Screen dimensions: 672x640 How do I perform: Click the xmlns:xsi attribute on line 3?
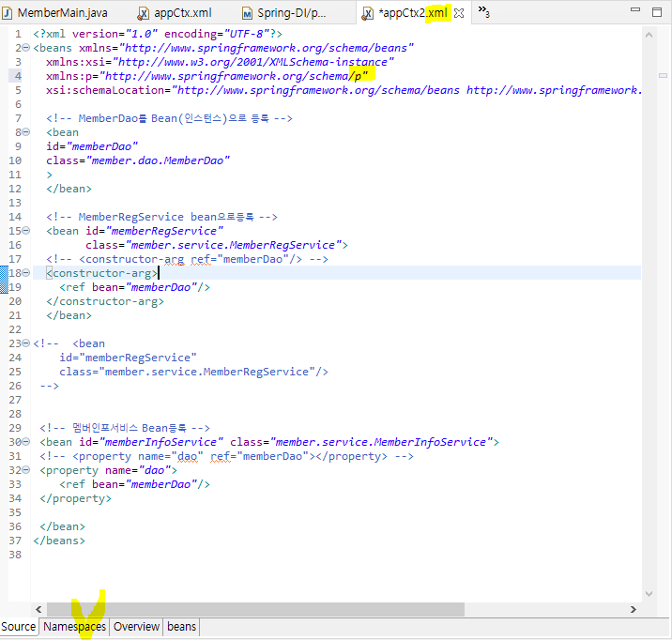pyautogui.click(x=220, y=62)
